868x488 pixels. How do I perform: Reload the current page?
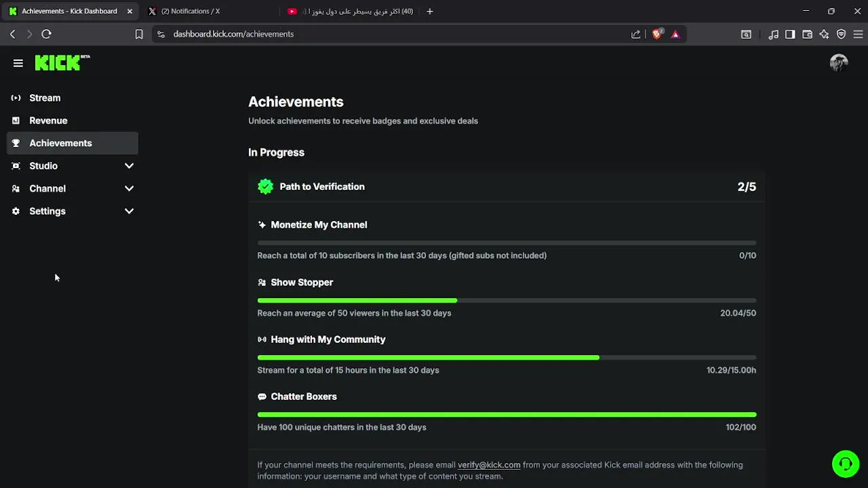pyautogui.click(x=46, y=34)
